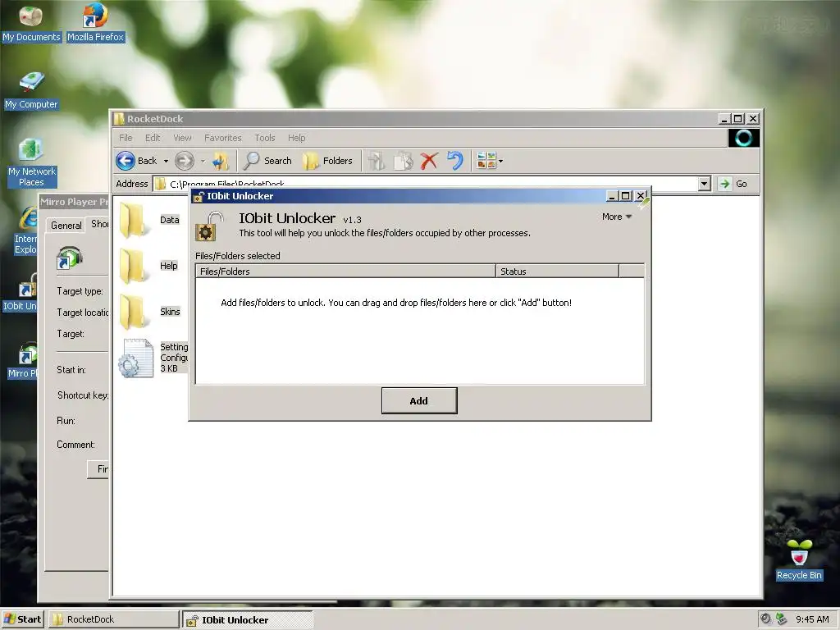Click the Views toolbar icon

tap(486, 161)
